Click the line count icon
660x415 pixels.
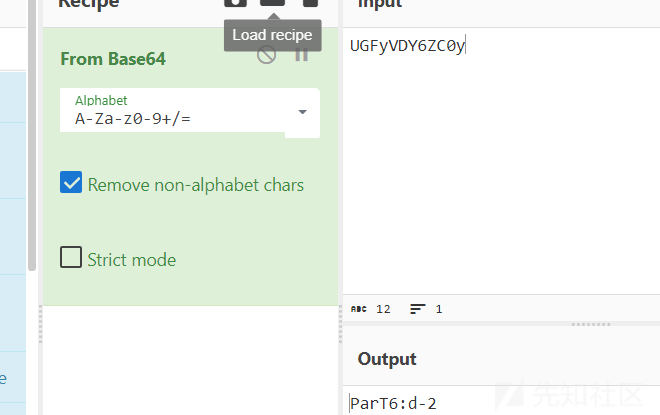click(x=417, y=309)
